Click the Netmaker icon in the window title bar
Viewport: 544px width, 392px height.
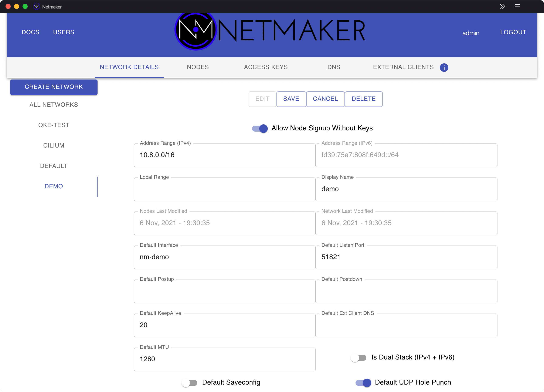click(x=37, y=6)
